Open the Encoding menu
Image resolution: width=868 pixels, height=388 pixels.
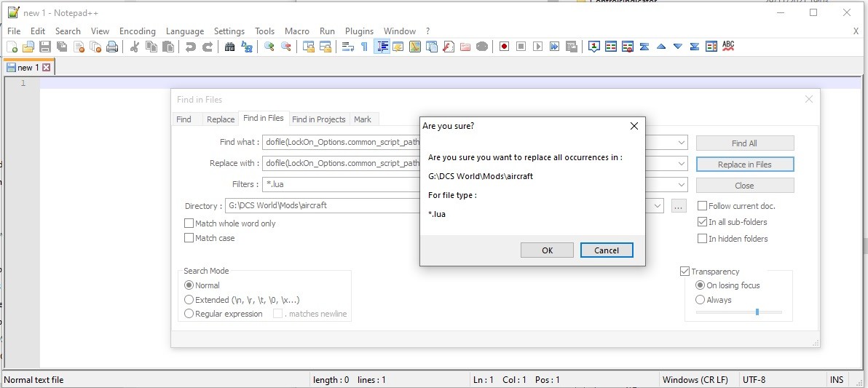[138, 31]
